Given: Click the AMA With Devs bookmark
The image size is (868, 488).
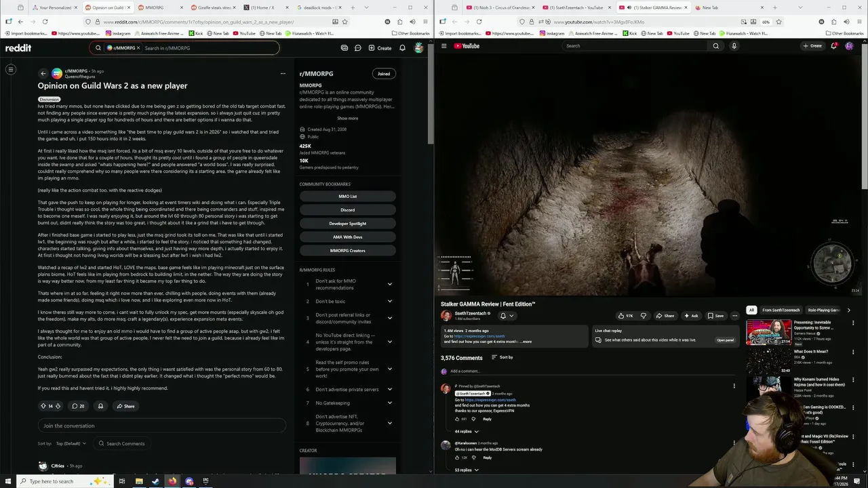Looking at the screenshot, I should coord(347,237).
